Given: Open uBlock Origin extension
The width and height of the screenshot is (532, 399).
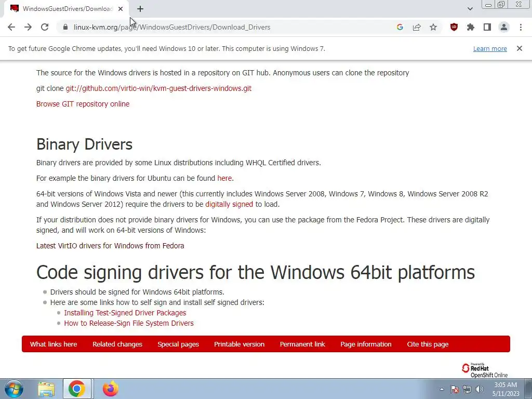Looking at the screenshot, I should pyautogui.click(x=454, y=27).
